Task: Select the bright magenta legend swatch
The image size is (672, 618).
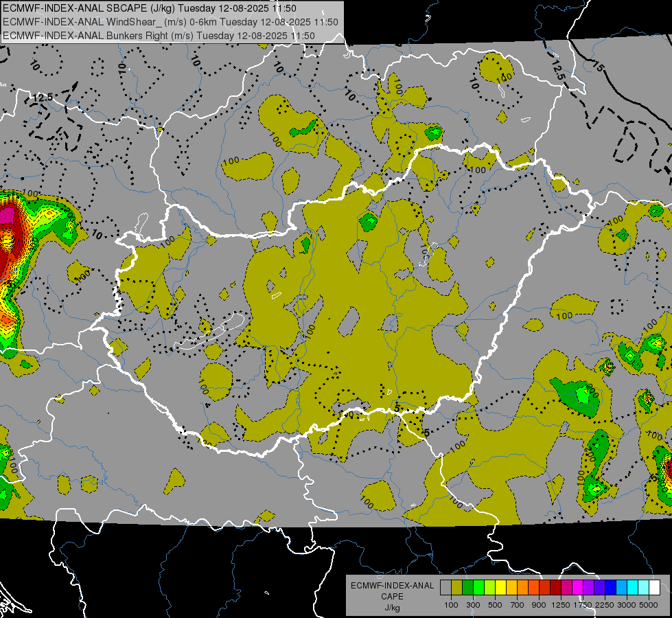Action: 578,587
